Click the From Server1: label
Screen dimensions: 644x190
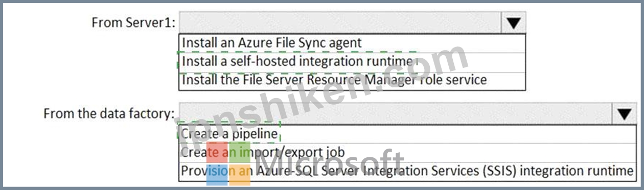point(133,23)
